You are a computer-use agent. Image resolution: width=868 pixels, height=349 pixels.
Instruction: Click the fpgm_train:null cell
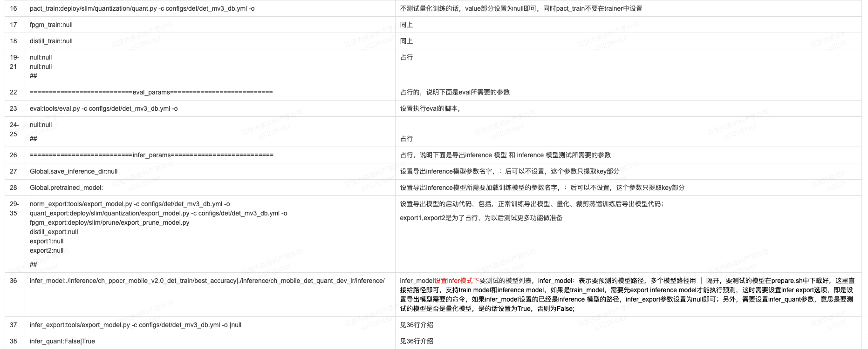[210, 25]
